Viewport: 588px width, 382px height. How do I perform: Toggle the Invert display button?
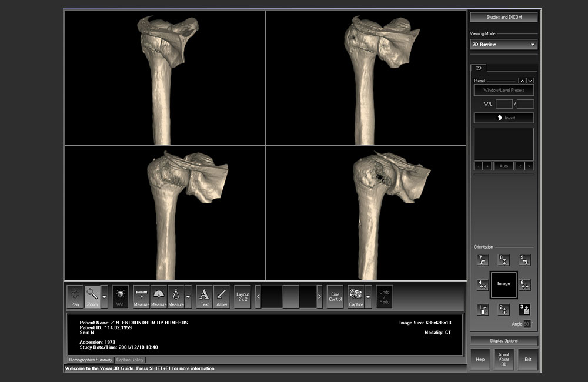click(504, 118)
